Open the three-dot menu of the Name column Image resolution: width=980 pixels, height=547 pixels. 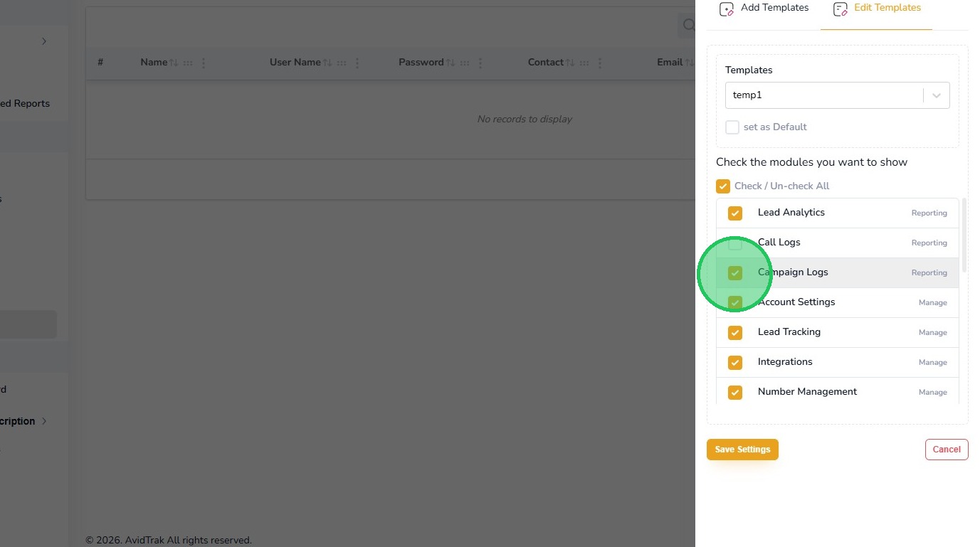pos(204,63)
